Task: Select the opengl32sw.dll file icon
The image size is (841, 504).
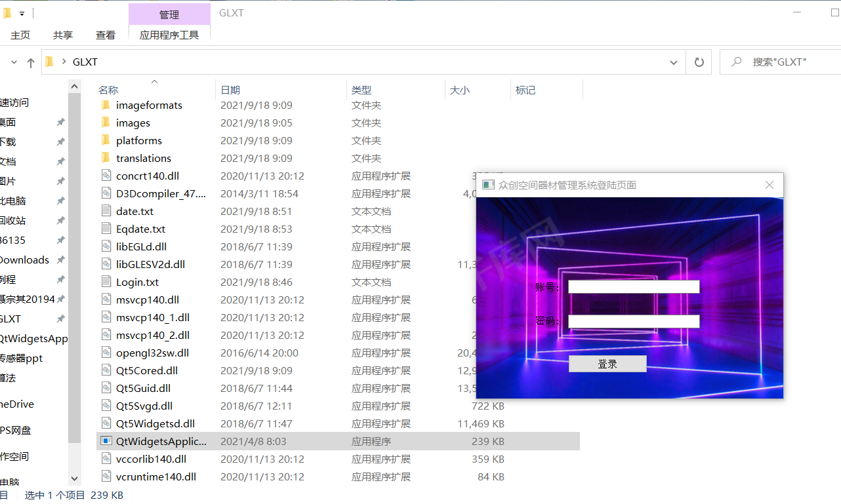Action: [106, 353]
